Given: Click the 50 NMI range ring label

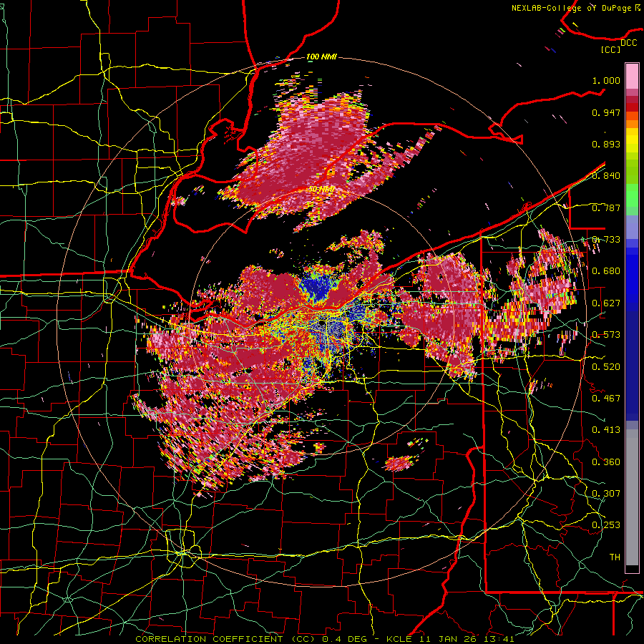Looking at the screenshot, I should point(321,190).
